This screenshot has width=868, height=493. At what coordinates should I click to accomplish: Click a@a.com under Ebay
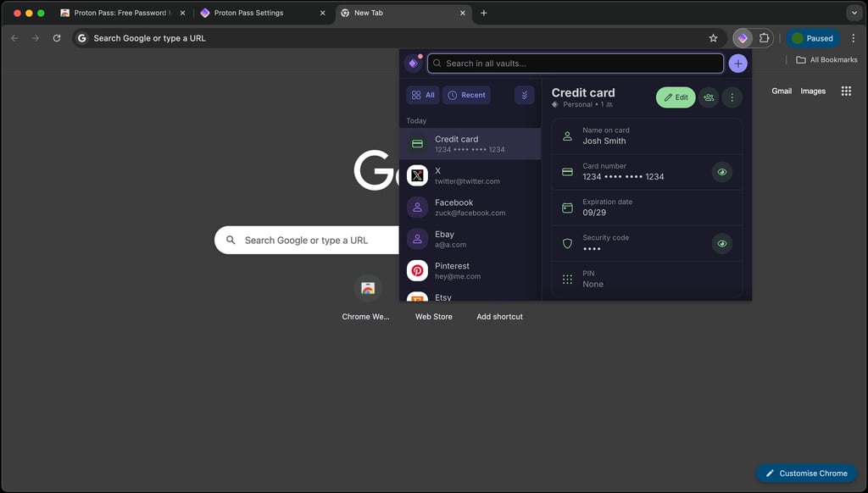450,245
